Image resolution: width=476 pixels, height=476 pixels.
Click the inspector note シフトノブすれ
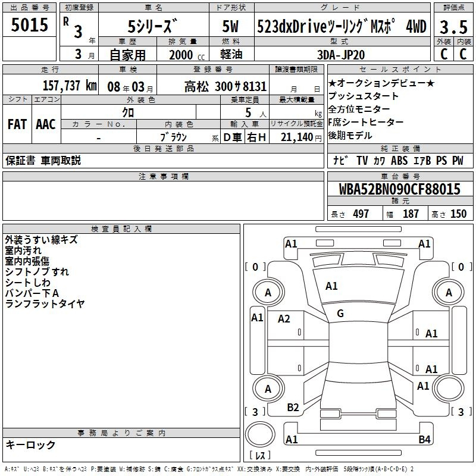click(x=37, y=272)
